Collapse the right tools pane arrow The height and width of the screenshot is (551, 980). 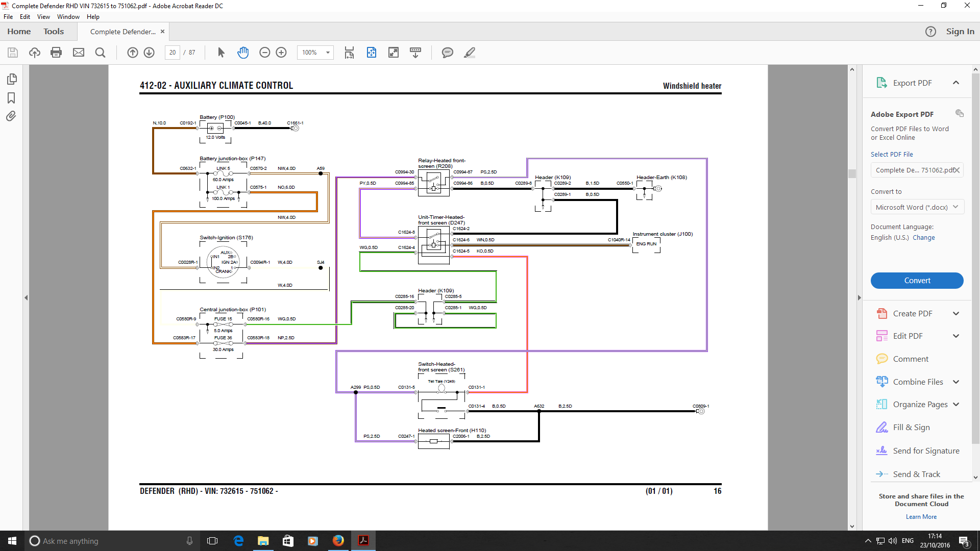(x=859, y=298)
